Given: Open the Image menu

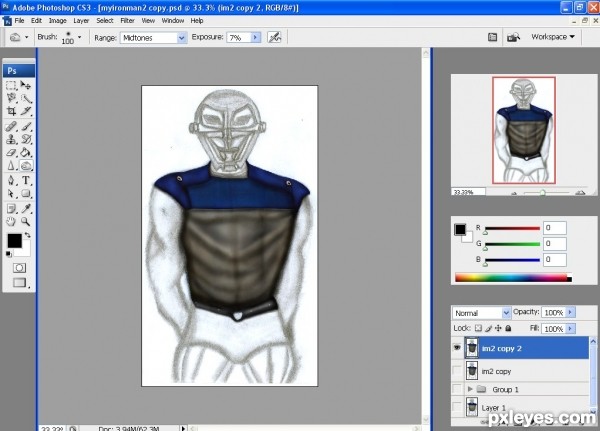Looking at the screenshot, I should click(x=57, y=21).
